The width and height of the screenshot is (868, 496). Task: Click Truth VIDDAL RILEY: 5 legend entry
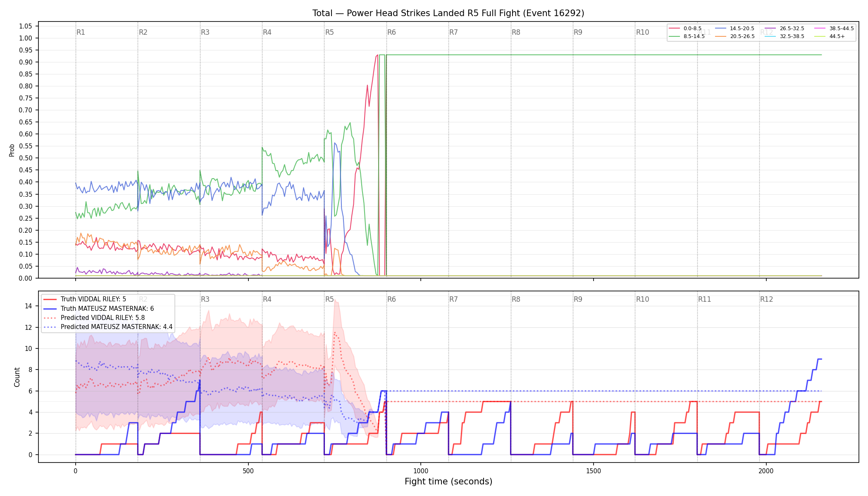[85, 299]
